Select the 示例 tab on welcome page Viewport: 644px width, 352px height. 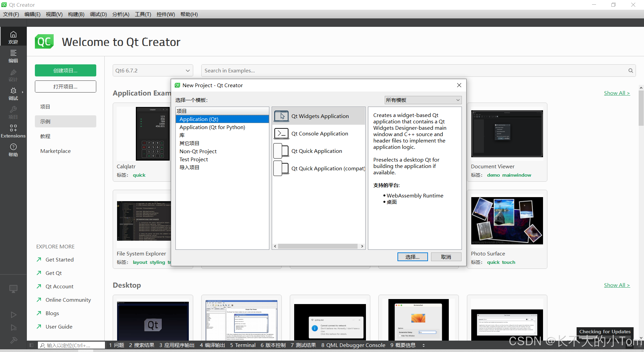click(65, 121)
